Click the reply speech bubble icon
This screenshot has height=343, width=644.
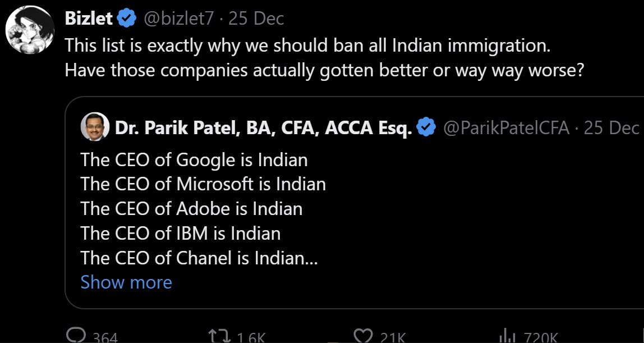[x=76, y=337]
